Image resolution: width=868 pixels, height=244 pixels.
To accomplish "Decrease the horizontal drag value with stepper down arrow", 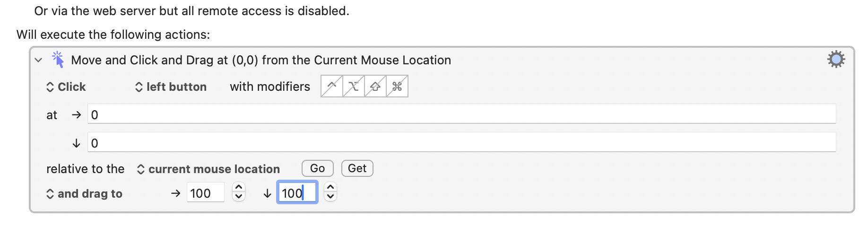I will (x=239, y=197).
